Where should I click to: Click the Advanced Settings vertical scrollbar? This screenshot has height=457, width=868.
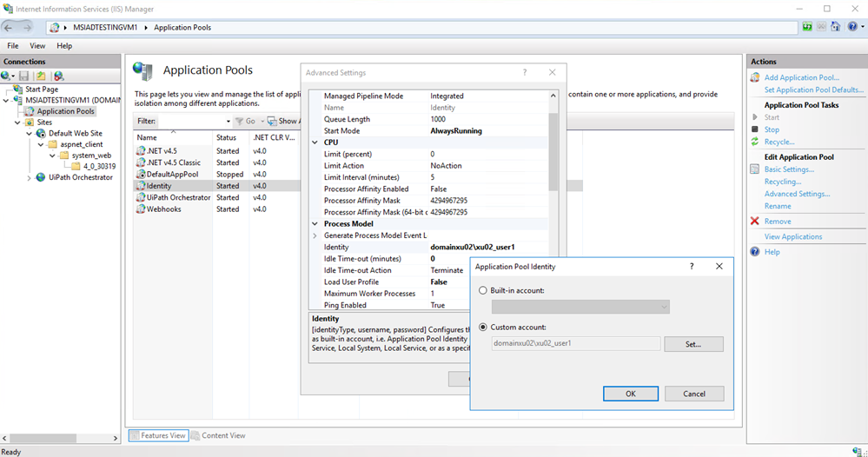click(554, 139)
